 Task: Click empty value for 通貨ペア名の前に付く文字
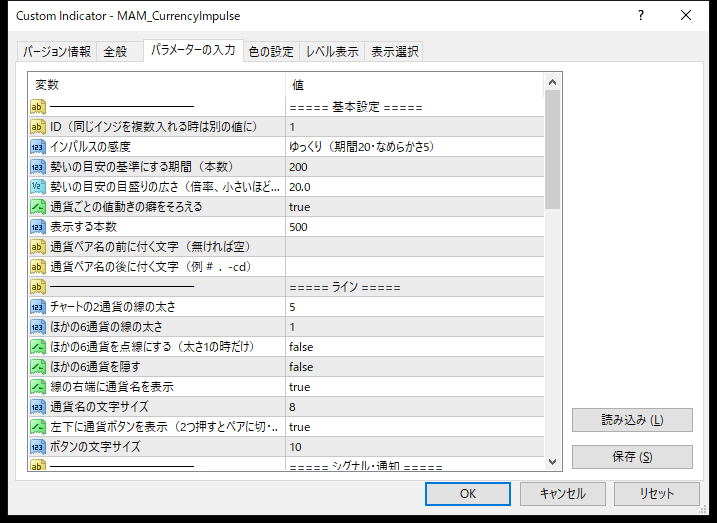(x=415, y=247)
